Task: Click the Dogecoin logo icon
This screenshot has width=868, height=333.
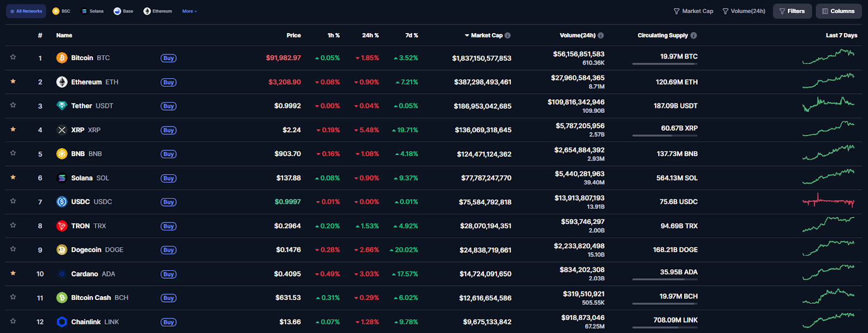Action: click(62, 250)
